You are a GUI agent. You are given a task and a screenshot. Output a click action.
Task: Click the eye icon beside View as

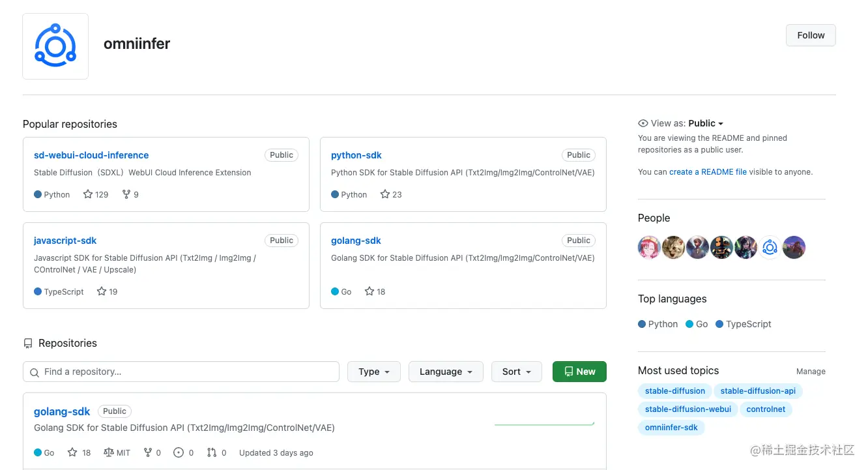[643, 123]
